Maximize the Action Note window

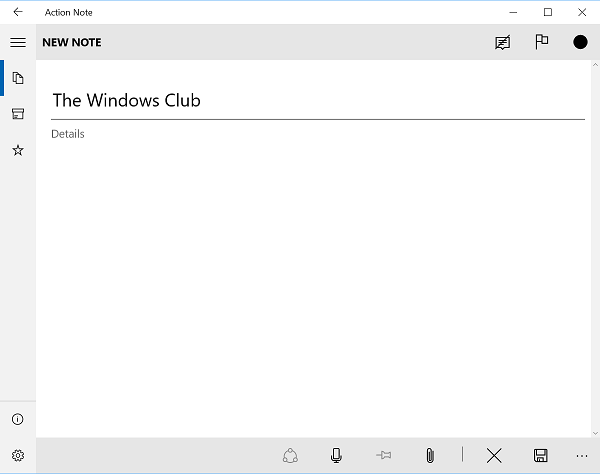(x=548, y=12)
